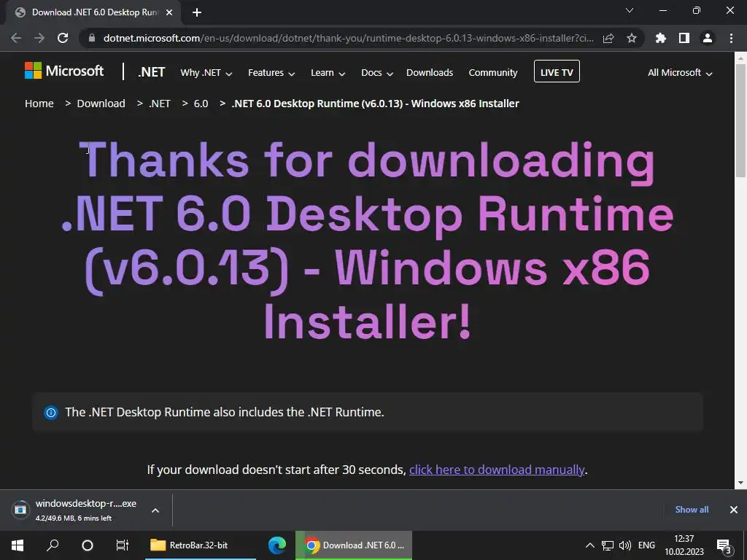Switch to Chrome Download .NET 6.0 taskbar item

pyautogui.click(x=354, y=545)
